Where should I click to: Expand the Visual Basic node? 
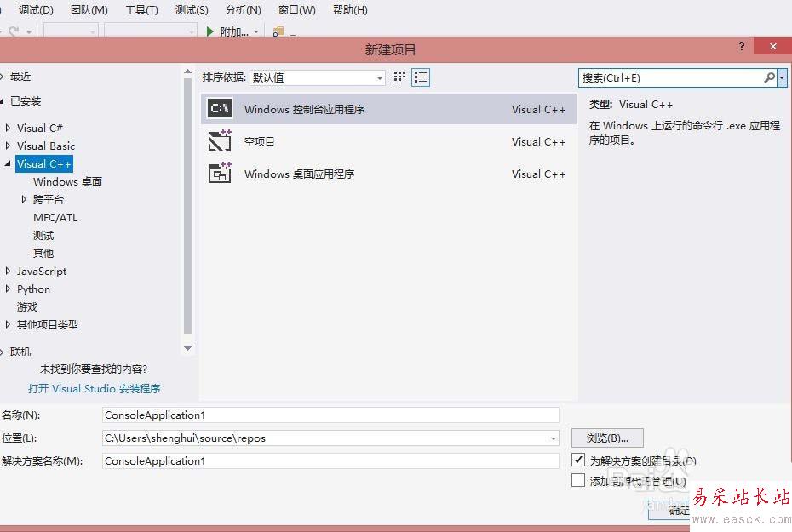(8, 146)
